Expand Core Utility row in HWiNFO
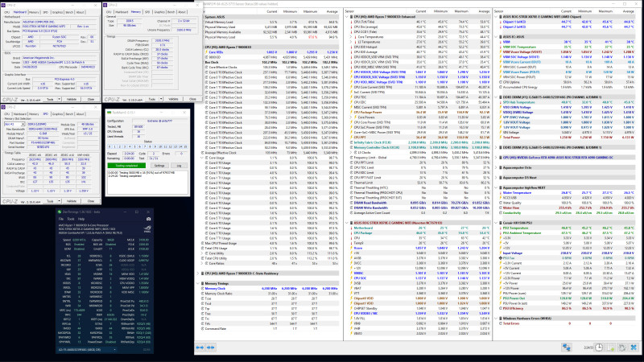The image size is (644, 362). coord(202,253)
